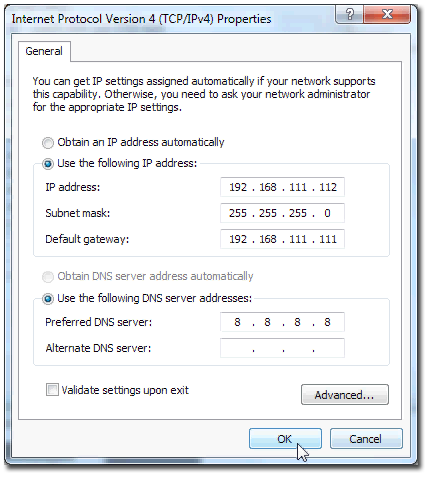Click the Cancel button

(x=366, y=439)
